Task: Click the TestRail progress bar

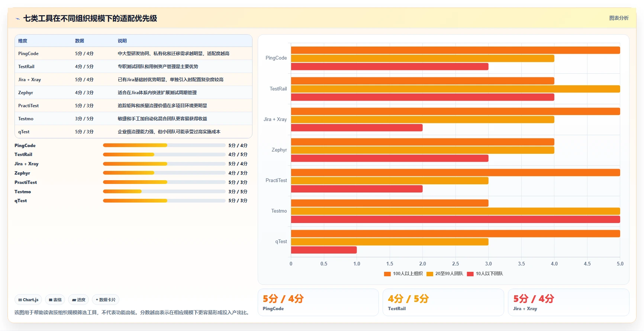Action: click(x=164, y=155)
